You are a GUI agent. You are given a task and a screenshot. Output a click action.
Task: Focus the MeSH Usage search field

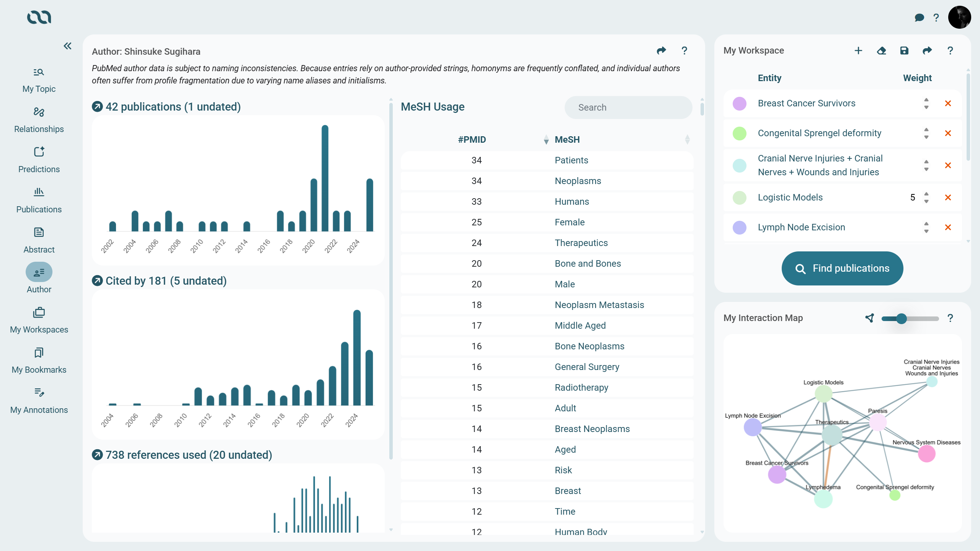[x=628, y=108]
